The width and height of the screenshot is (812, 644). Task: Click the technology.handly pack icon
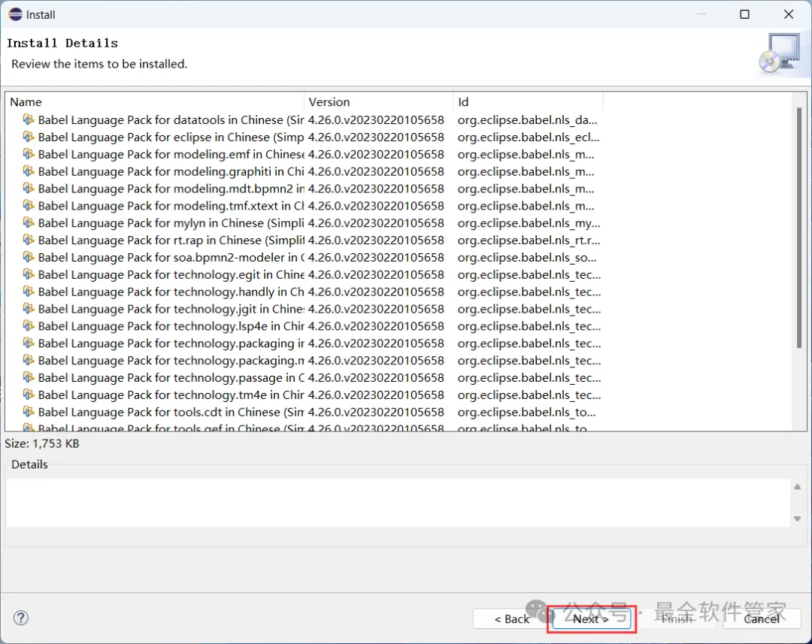tap(29, 292)
